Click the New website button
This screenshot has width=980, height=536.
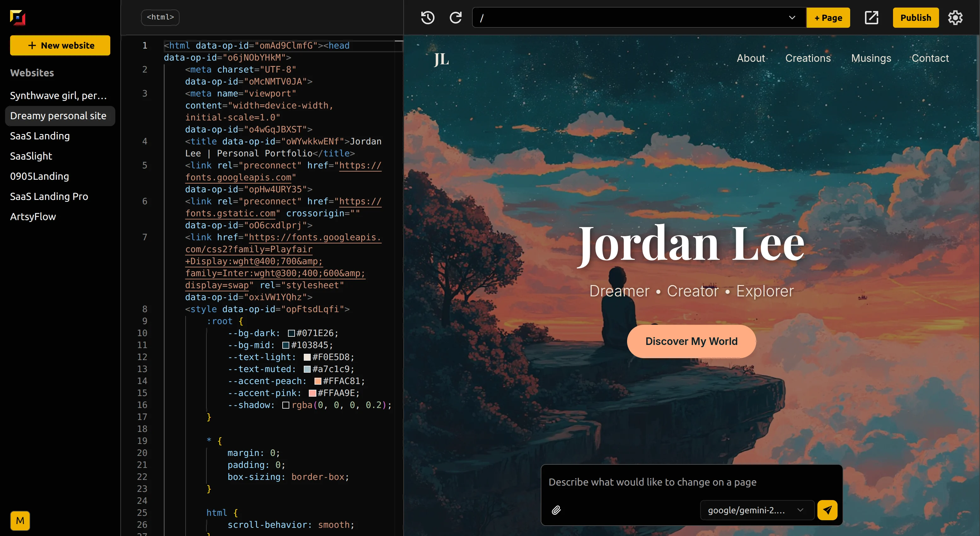pos(60,45)
